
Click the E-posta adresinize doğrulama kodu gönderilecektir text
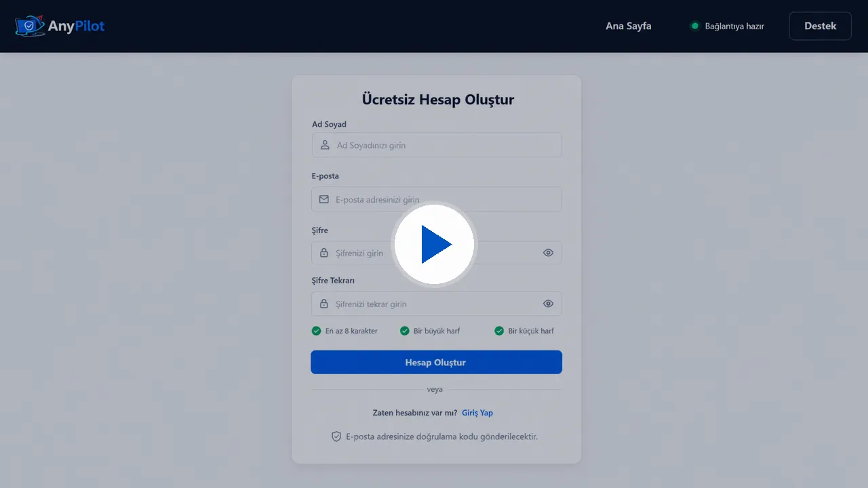(442, 436)
